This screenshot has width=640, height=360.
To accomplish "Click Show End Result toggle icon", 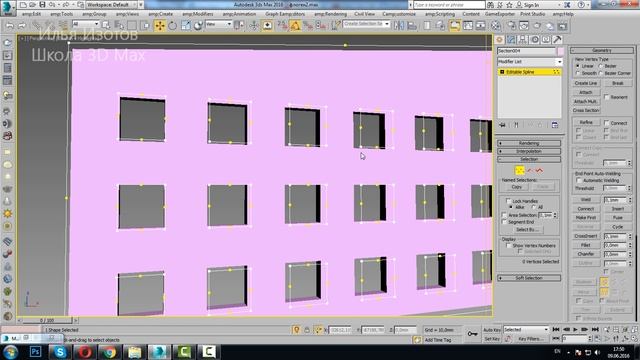I will tap(516, 125).
